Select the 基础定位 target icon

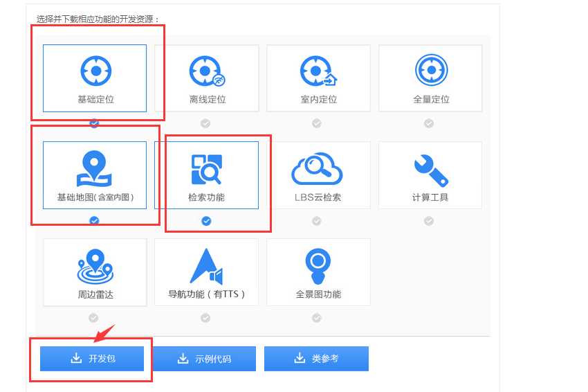coord(96,71)
